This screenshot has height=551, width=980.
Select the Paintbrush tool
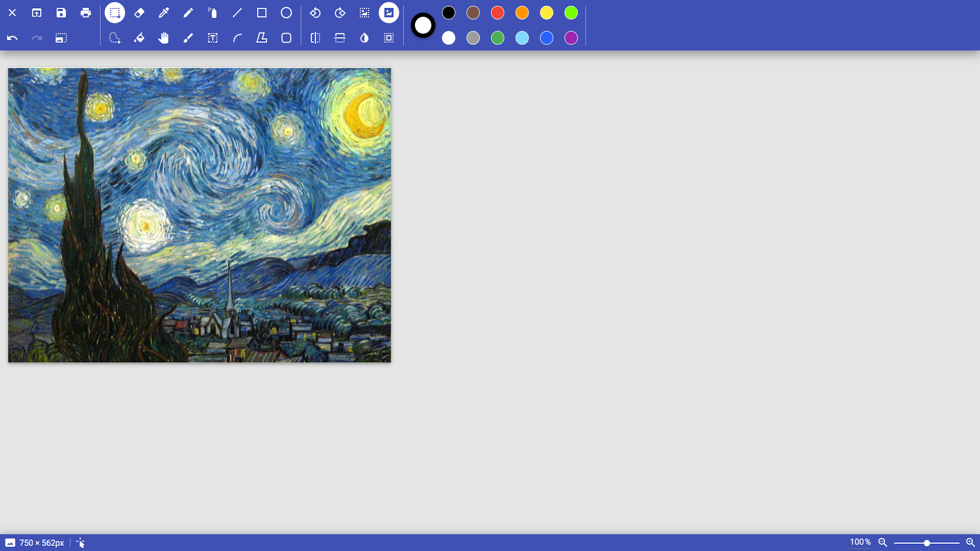pyautogui.click(x=188, y=38)
